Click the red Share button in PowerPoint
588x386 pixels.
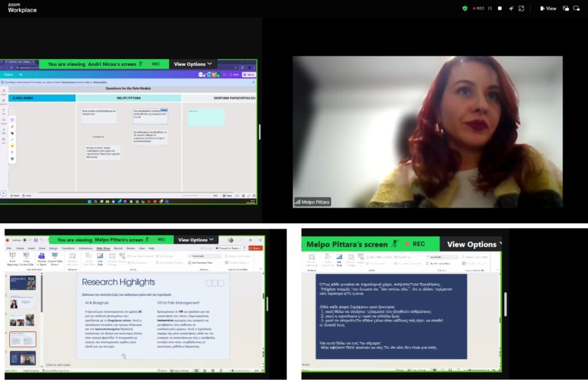[x=254, y=248]
